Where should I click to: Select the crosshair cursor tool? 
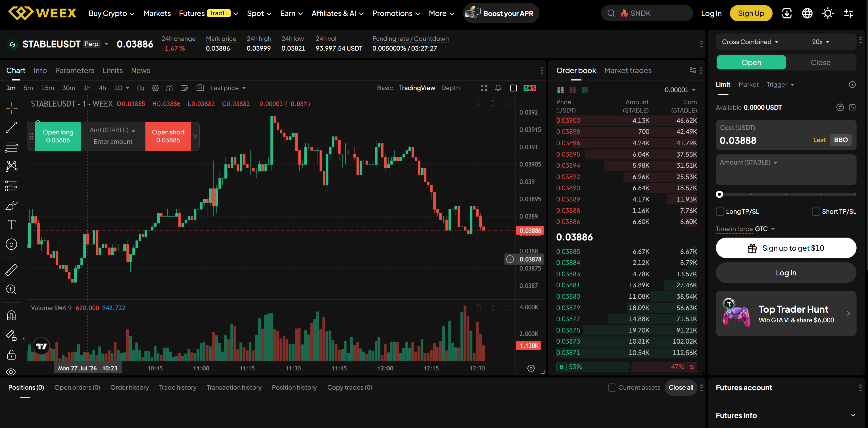(11, 108)
